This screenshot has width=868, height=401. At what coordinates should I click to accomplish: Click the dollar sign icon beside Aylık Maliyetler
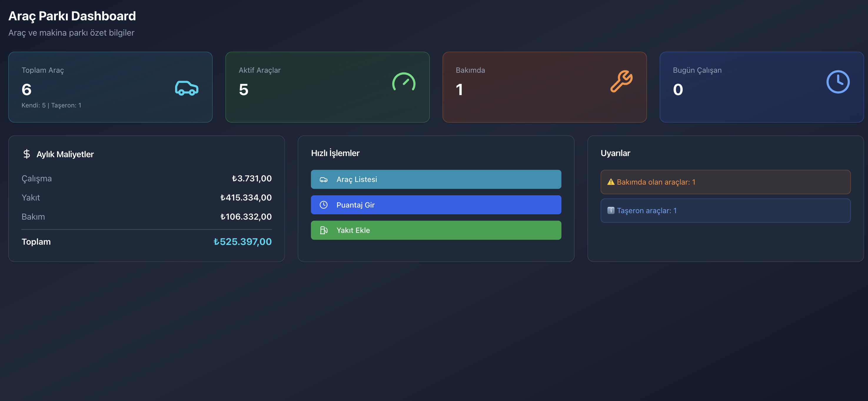pos(26,154)
